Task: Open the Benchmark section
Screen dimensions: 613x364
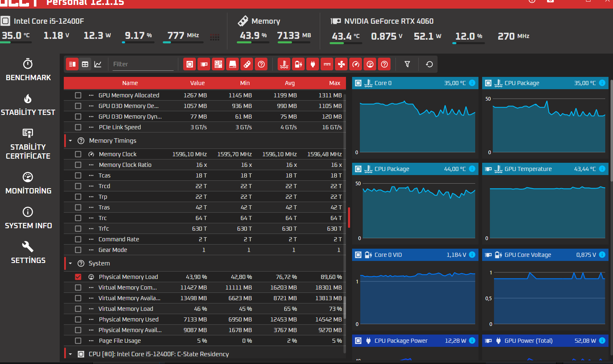Action: tap(28, 70)
